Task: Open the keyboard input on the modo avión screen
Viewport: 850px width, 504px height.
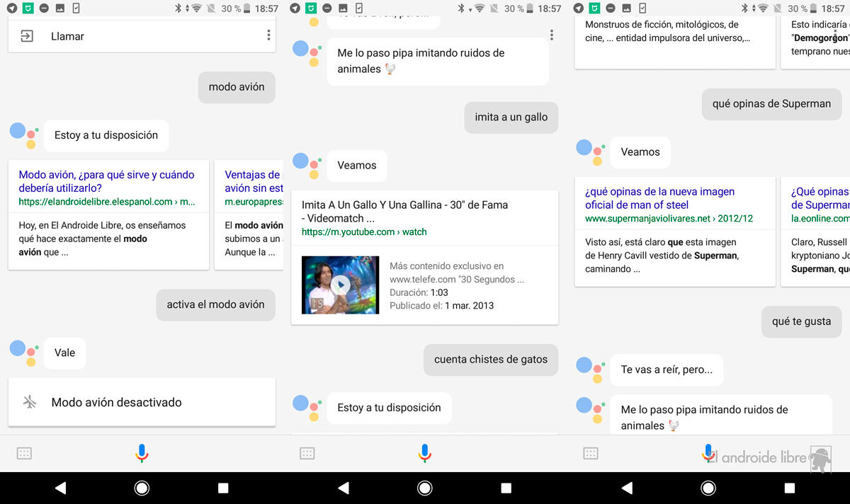Action: coord(24,453)
